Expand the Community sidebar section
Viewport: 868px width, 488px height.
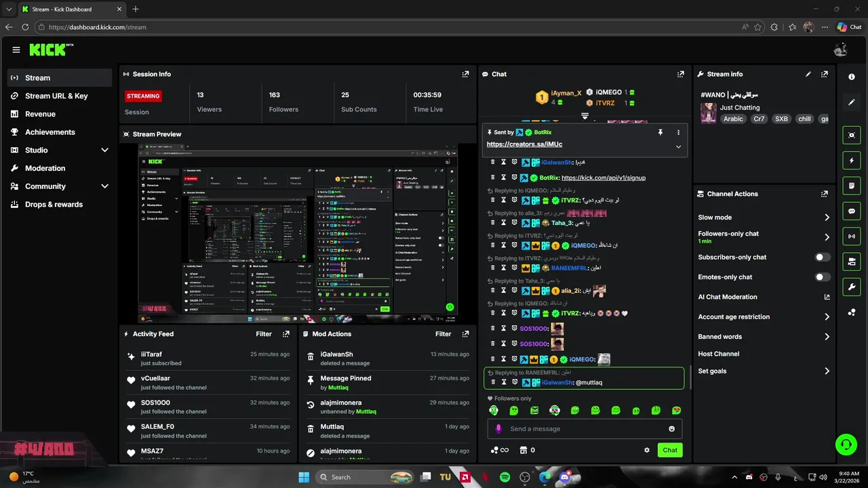click(104, 186)
